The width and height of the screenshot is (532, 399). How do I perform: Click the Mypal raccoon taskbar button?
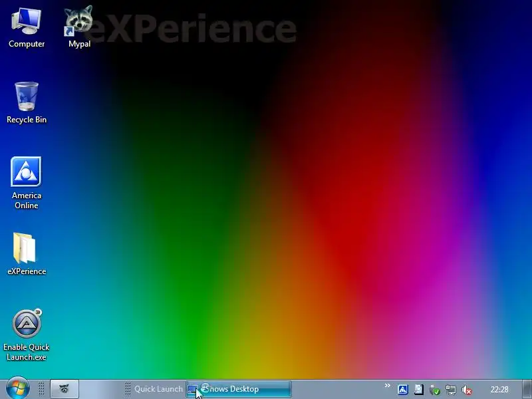point(65,388)
